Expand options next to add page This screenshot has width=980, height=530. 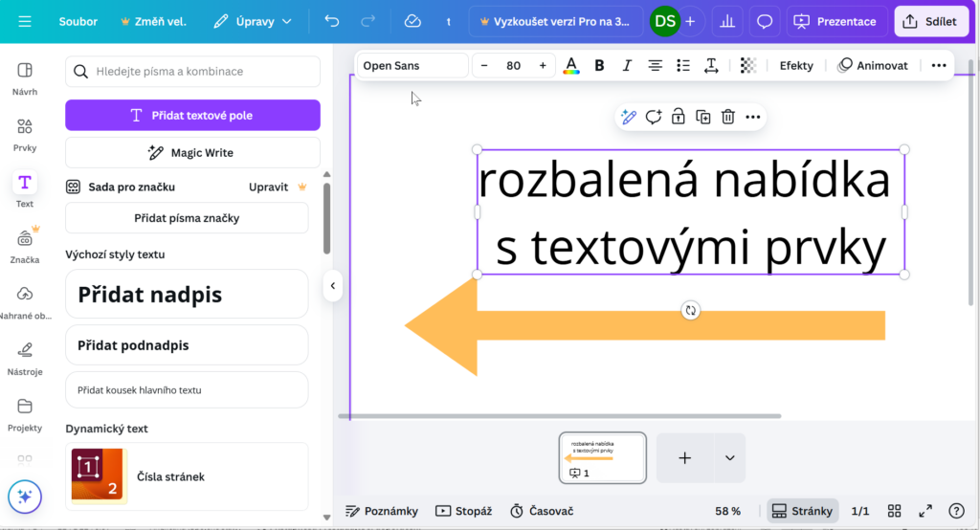tap(729, 458)
